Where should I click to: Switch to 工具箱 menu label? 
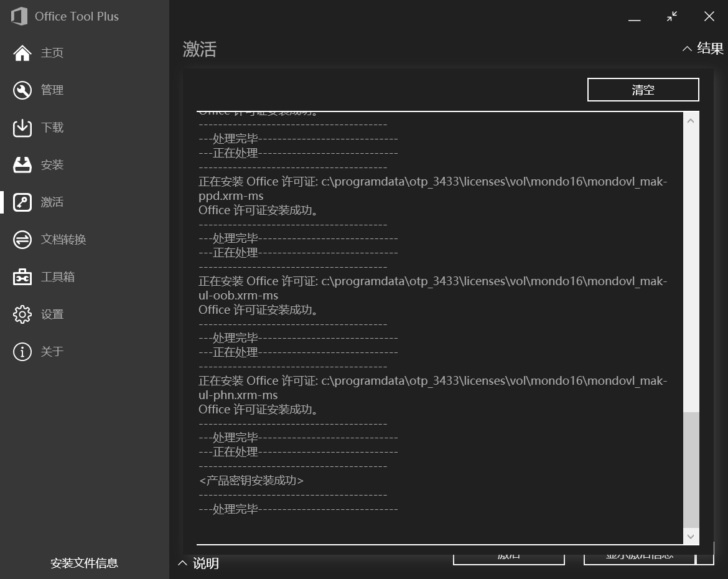pos(58,277)
